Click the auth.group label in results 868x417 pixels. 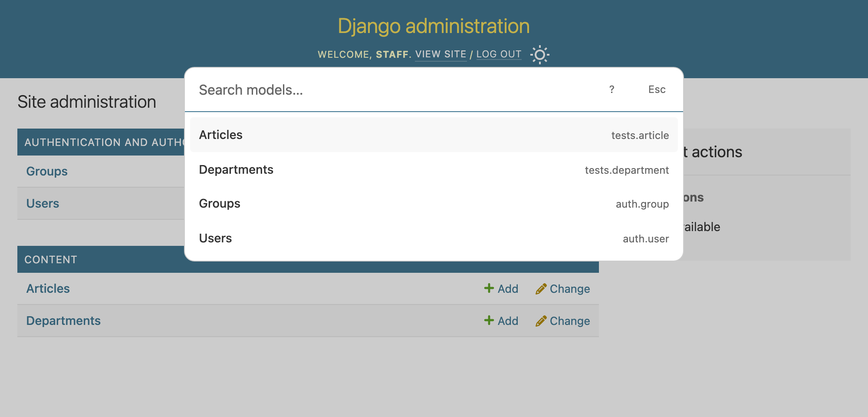point(642,204)
